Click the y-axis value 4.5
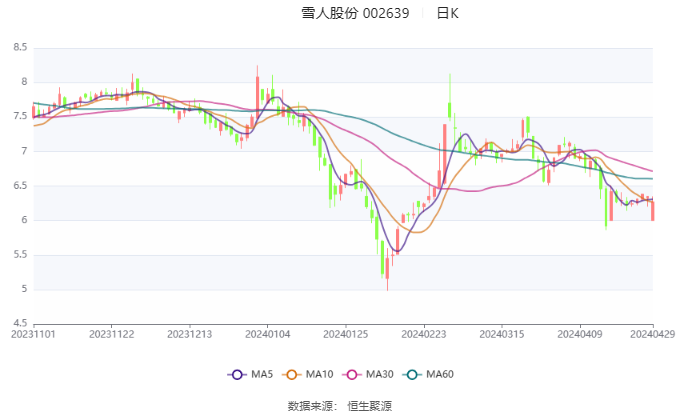Screen dimensions: 680x413 [x=20, y=323]
